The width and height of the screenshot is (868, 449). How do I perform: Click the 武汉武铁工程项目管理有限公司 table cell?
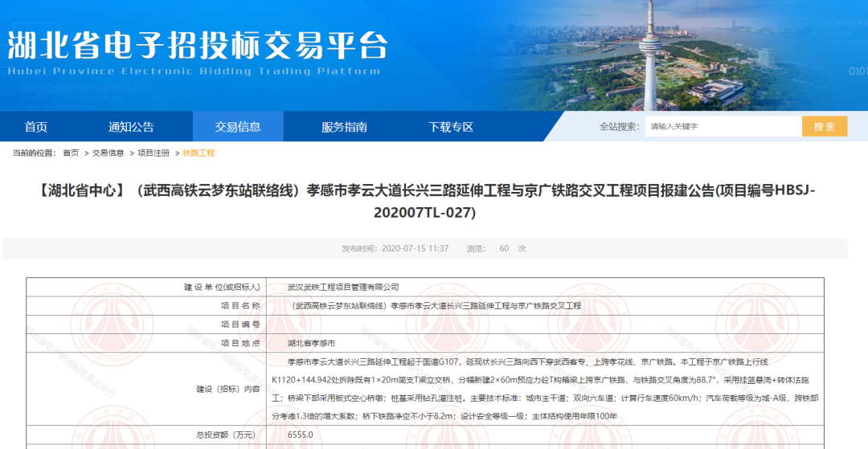pos(343,287)
